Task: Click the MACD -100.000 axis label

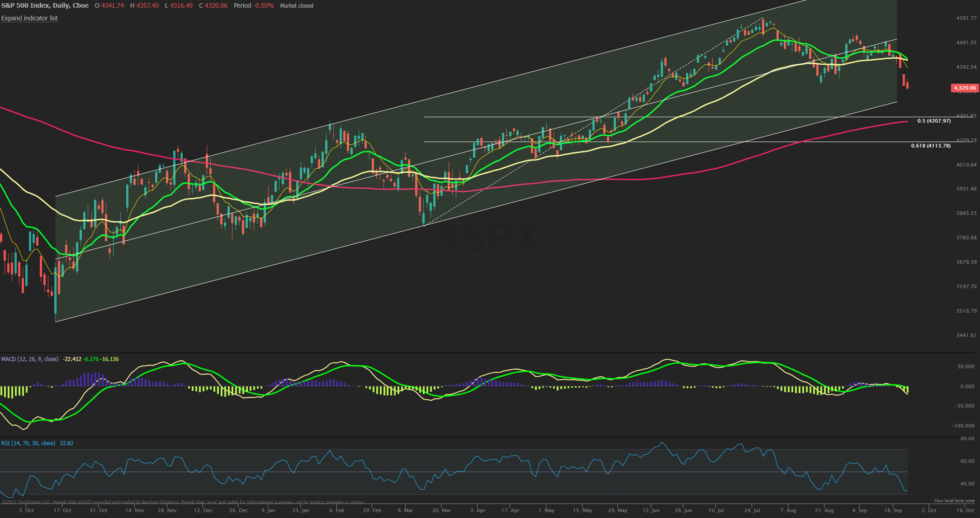Action: [x=963, y=426]
